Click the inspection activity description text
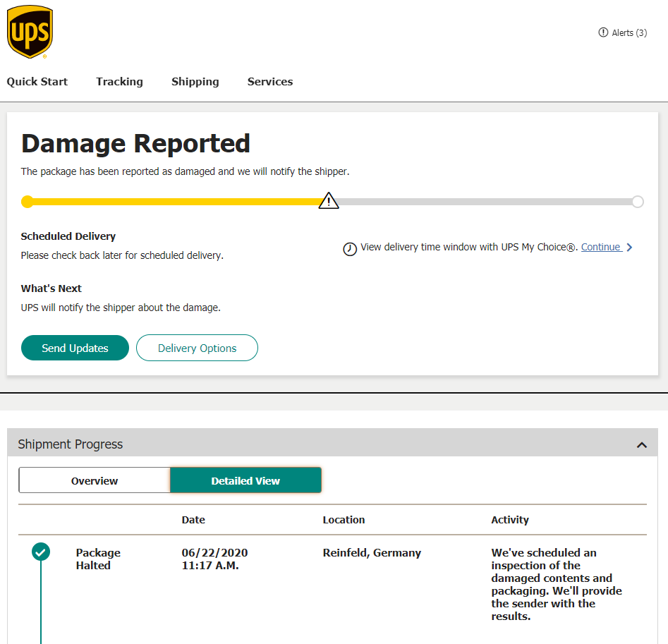Viewport: 668px width, 644px height. [x=556, y=584]
